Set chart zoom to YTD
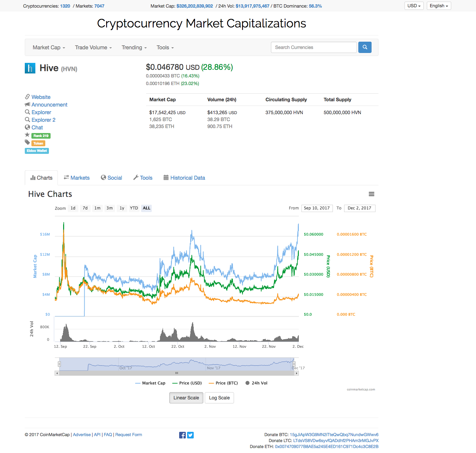 (134, 208)
